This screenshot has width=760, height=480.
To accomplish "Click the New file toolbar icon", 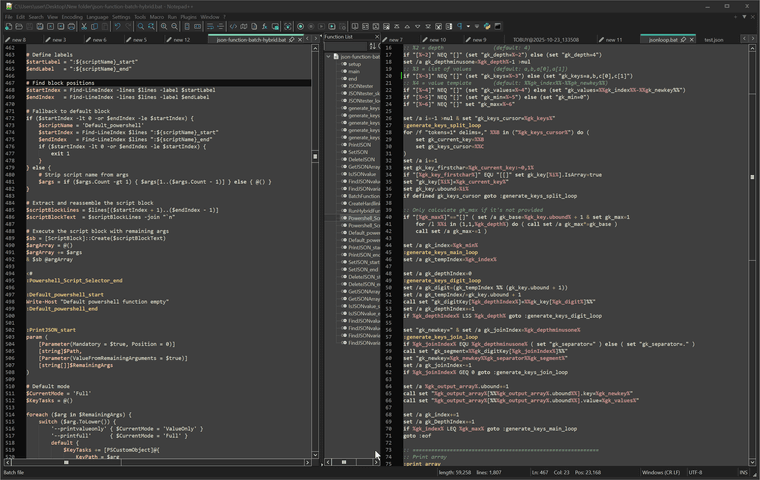I will (x=8, y=27).
